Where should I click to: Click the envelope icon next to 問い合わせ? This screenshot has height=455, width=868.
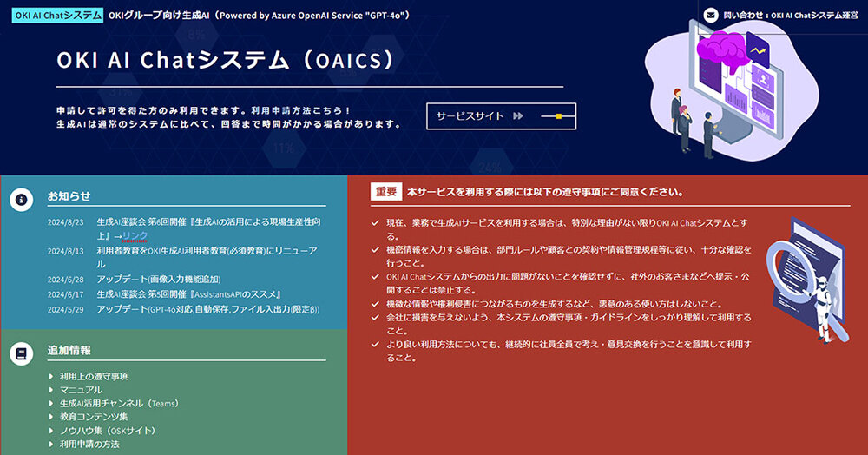711,15
